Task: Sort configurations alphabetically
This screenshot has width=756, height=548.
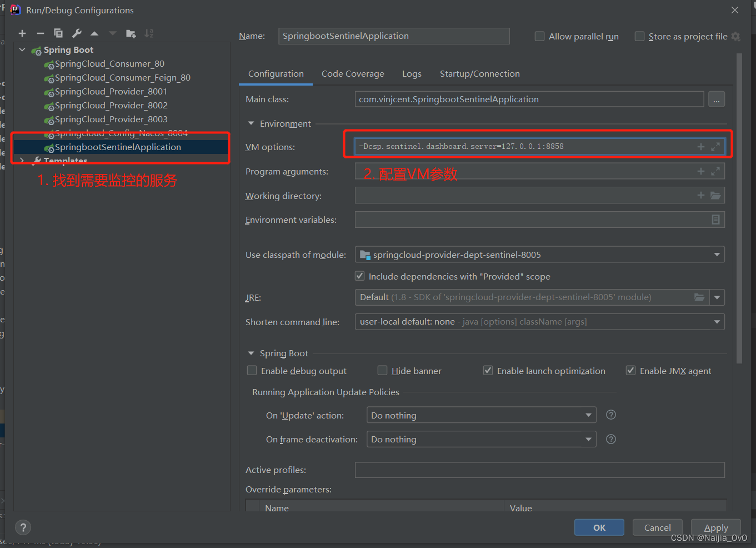Action: point(149,33)
